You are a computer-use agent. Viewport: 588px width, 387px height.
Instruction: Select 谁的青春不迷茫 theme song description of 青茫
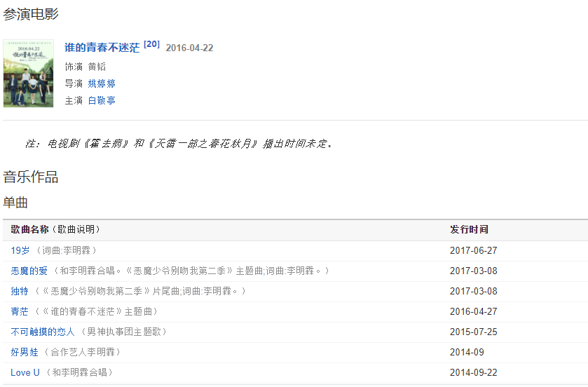[x=97, y=311]
